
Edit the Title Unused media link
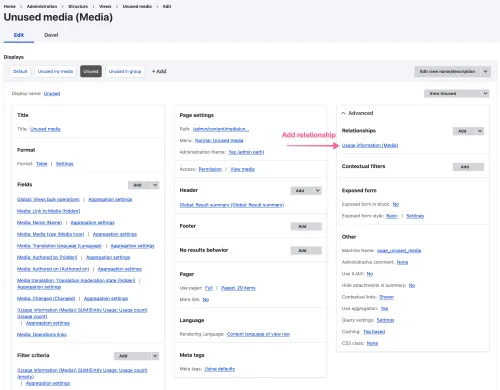[45, 129]
